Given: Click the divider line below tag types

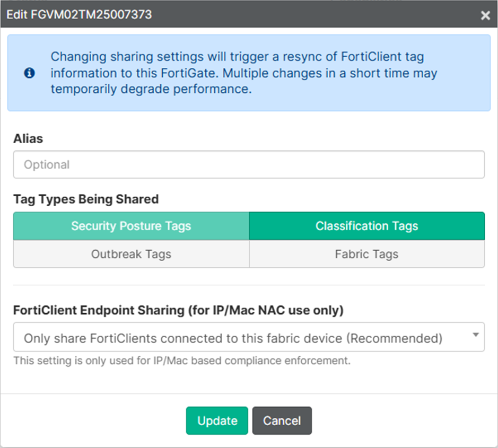Looking at the screenshot, I should click(x=249, y=285).
